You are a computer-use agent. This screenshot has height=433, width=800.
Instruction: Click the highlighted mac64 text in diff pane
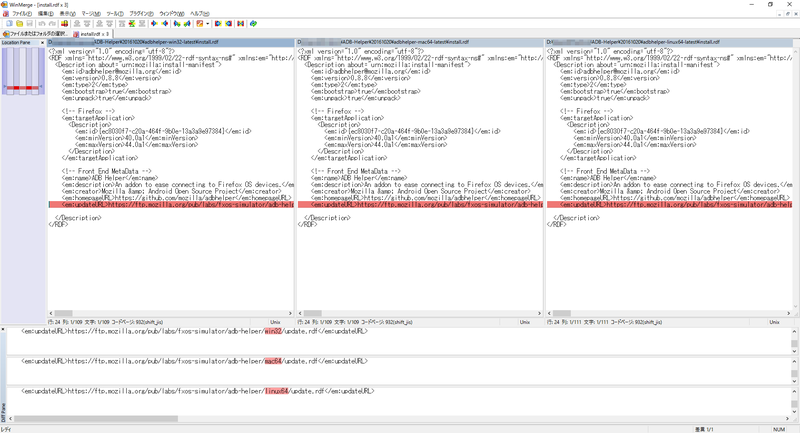273,361
